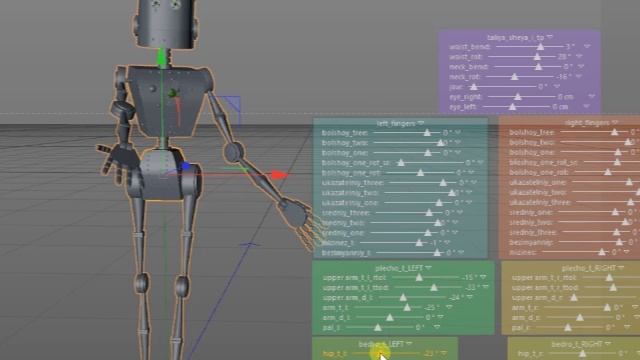
Task: Collapse the plecho_t_LEFT HUD group
Action: [428, 268]
